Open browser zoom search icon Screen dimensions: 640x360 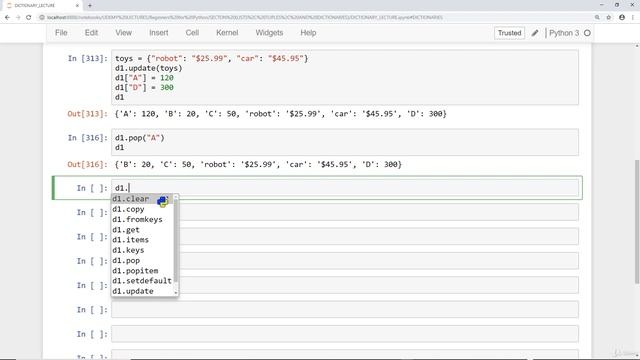click(x=597, y=17)
